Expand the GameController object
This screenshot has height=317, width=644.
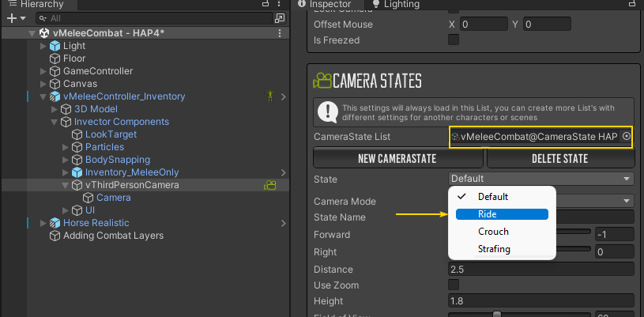pyautogui.click(x=43, y=71)
